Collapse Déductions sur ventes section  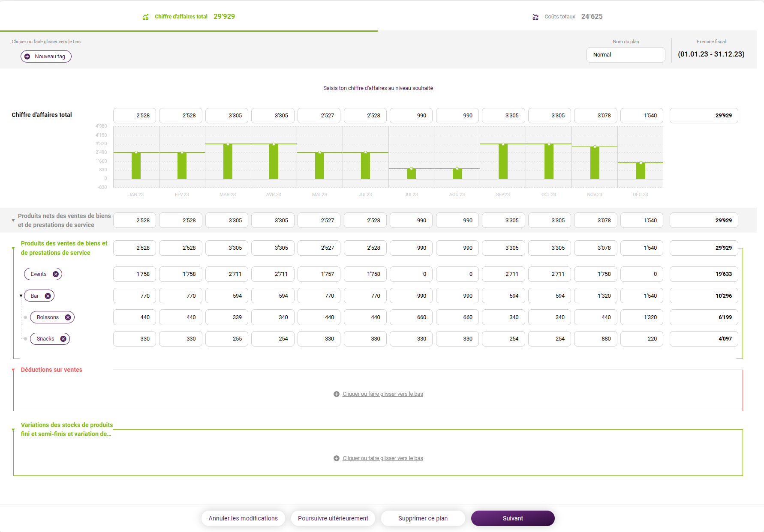pyautogui.click(x=13, y=370)
